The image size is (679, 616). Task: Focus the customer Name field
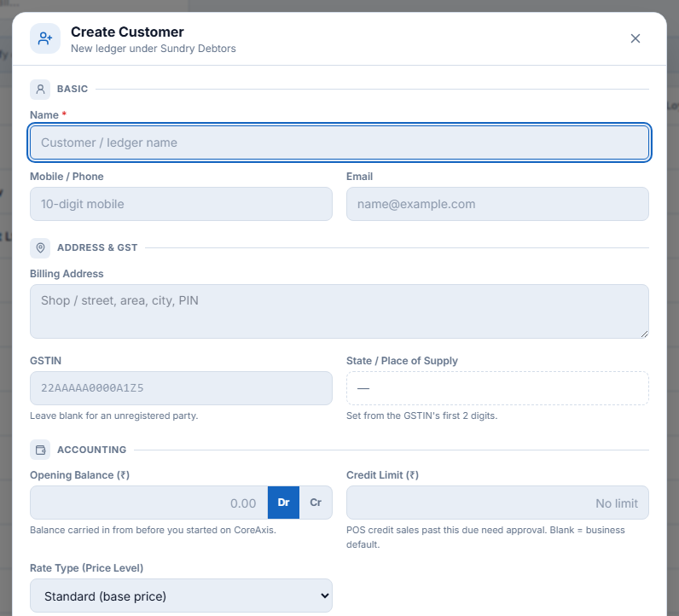(x=339, y=142)
